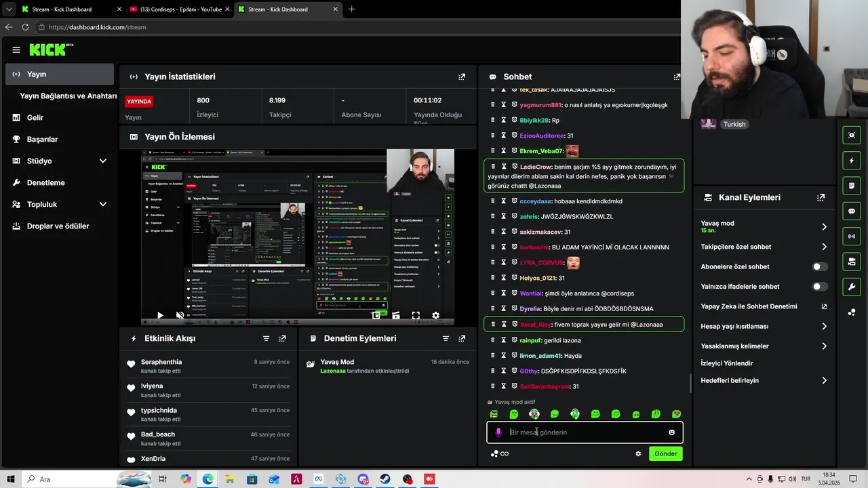
Task: Click Seraphenthia in Etkinlik Akışı
Action: pos(161,362)
